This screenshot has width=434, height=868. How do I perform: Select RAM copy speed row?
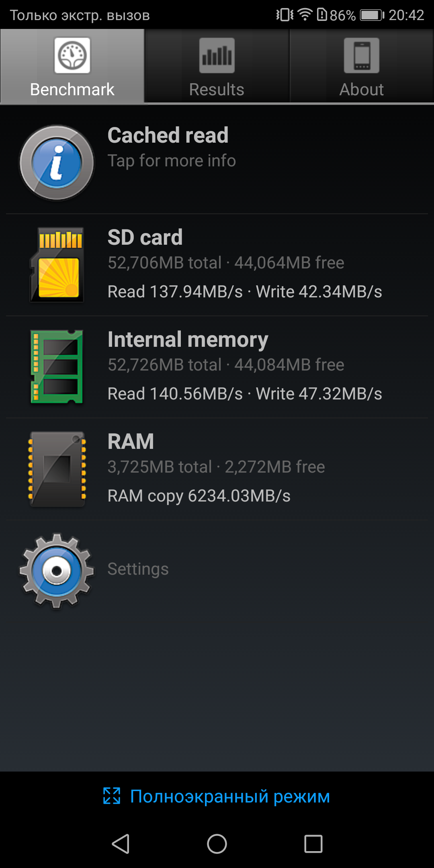pos(199,496)
